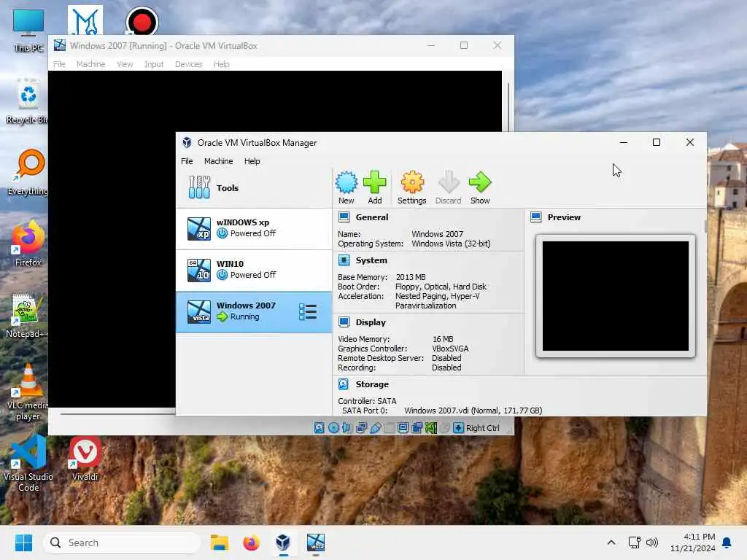The width and height of the screenshot is (747, 560).
Task: Click the network tray icon
Action: tap(634, 542)
